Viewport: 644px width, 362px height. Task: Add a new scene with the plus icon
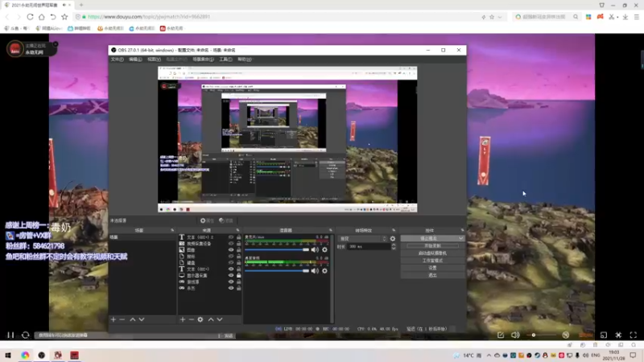coord(114,319)
